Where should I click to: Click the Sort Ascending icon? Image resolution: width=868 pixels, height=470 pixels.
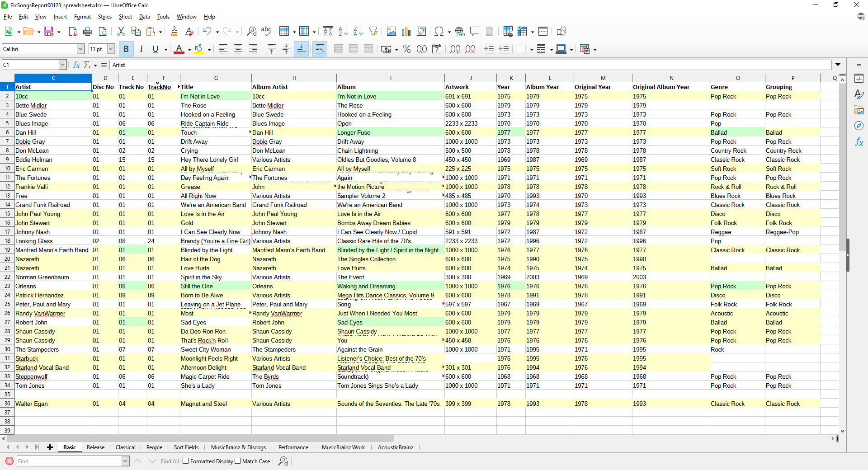coord(343,31)
